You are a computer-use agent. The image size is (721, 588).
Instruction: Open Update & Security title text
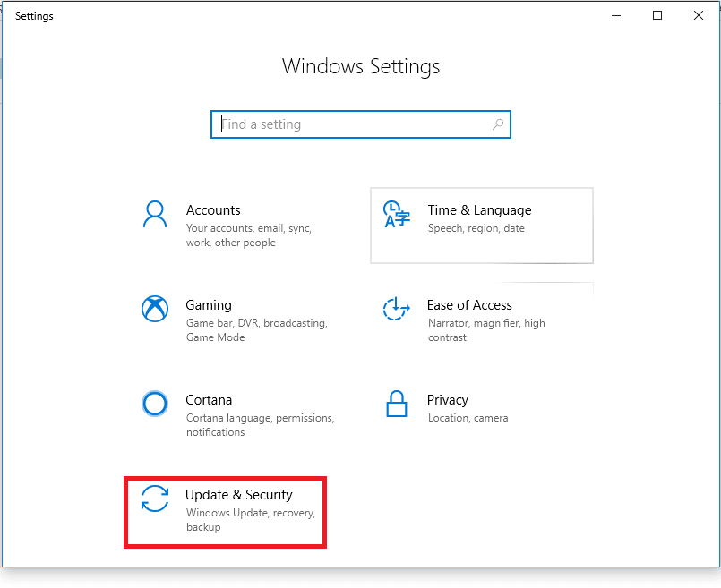pyautogui.click(x=239, y=495)
